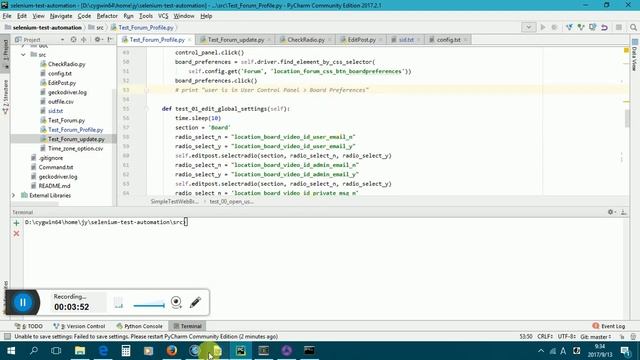
Task: Click the Event Log balloon icon
Action: point(596,326)
